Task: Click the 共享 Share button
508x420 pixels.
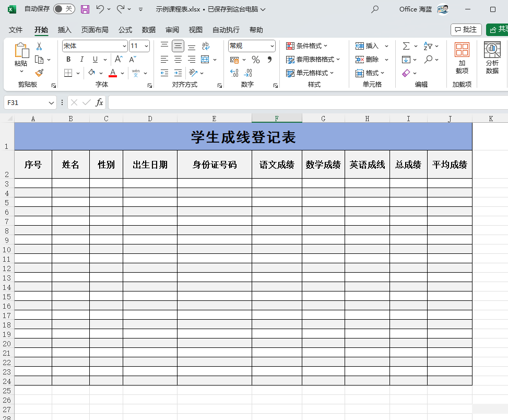Action: click(498, 30)
